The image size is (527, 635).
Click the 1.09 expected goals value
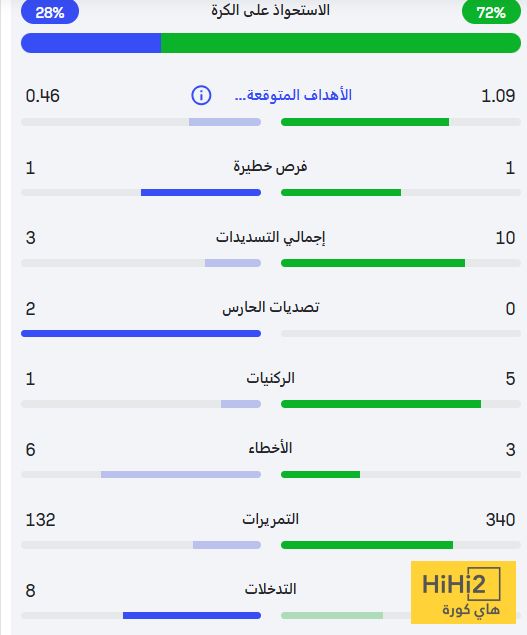pyautogui.click(x=498, y=96)
